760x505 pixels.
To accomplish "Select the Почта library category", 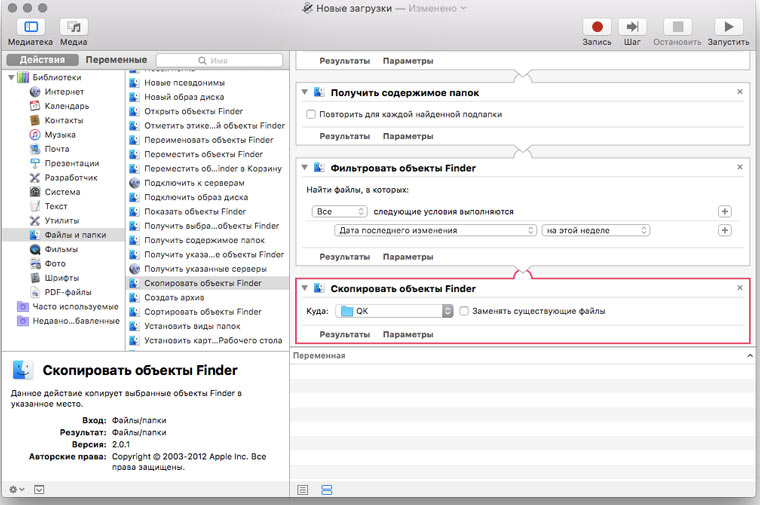I will [57, 149].
